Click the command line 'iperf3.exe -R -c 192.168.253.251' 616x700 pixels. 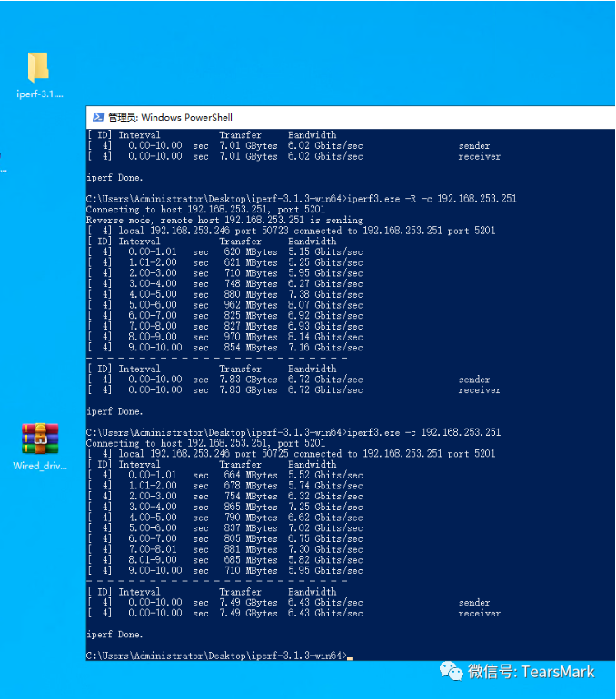432,199
